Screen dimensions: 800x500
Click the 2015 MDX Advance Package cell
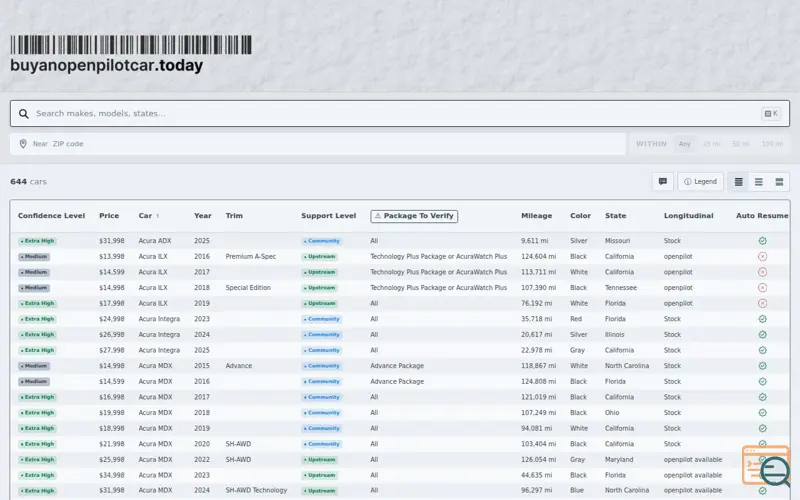tap(397, 366)
